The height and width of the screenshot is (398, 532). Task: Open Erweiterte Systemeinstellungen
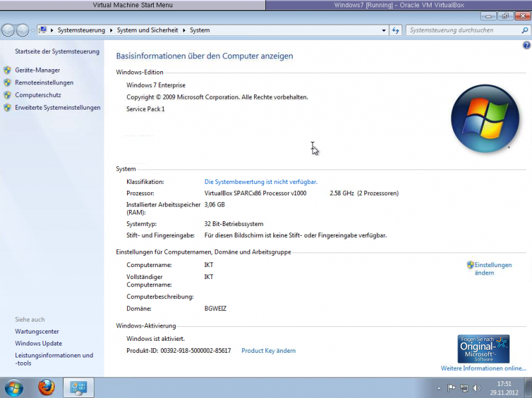pos(58,108)
